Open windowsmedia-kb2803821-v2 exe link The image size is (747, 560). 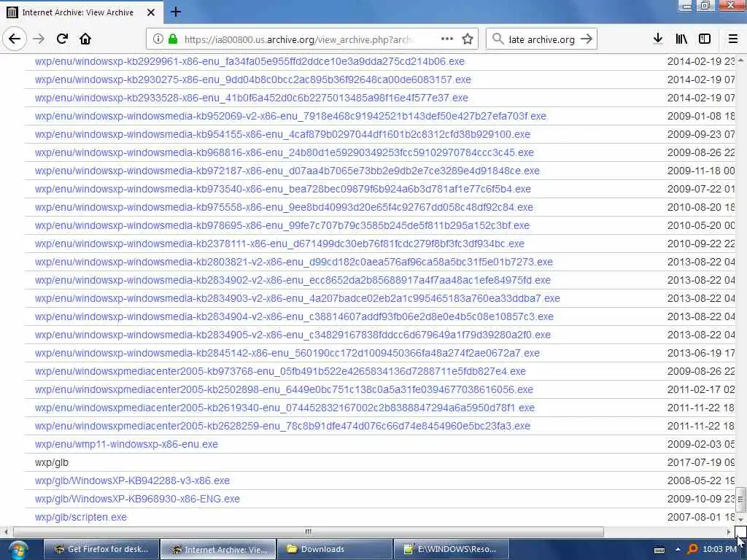[294, 262]
